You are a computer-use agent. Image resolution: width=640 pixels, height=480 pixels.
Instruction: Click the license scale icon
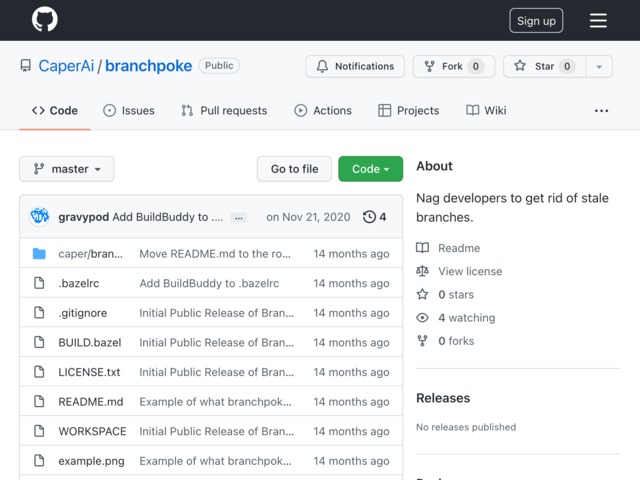(x=422, y=271)
